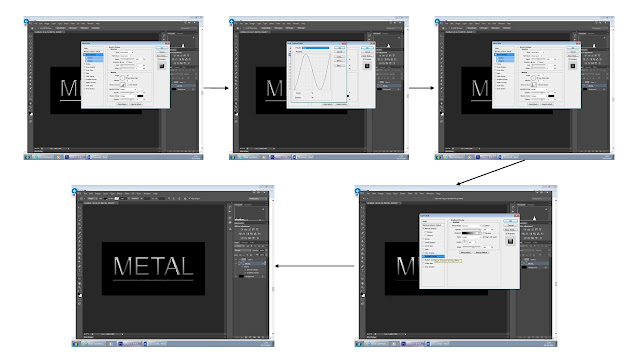Open Technique dropdown in third screenshot dialog
The width and height of the screenshot is (640, 360).
coord(537,56)
